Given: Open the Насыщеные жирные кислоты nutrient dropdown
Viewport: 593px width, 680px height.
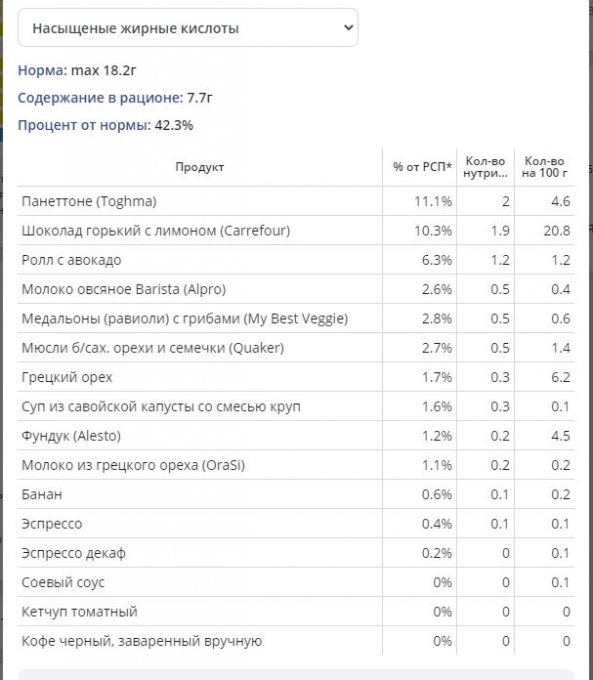Looking at the screenshot, I should [188, 28].
